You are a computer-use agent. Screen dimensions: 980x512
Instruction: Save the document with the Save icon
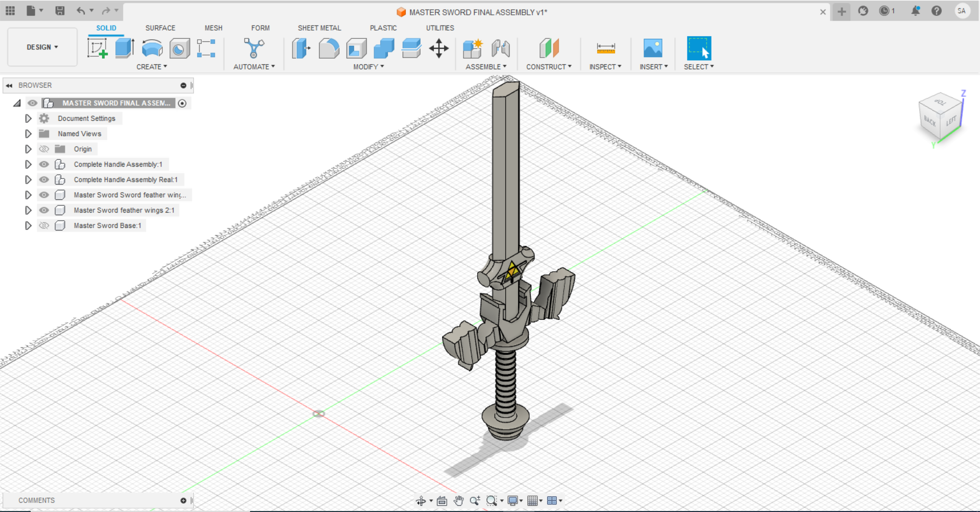(x=60, y=11)
